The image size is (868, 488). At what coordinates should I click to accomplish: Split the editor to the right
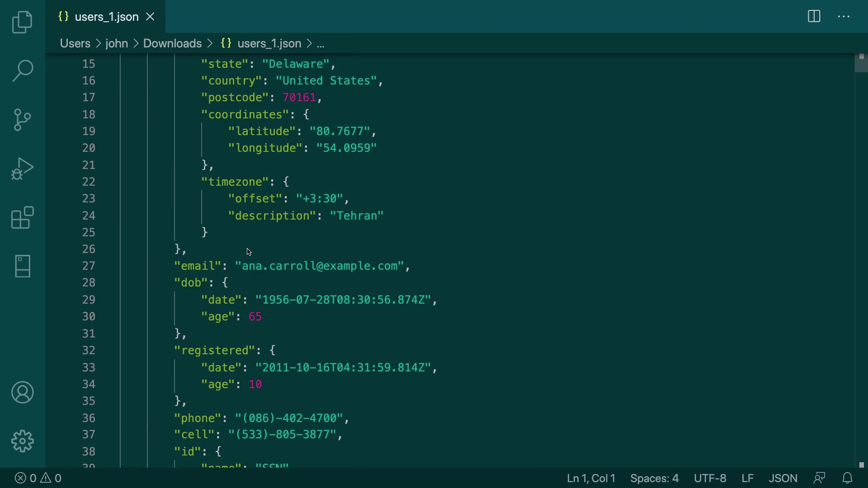click(x=814, y=17)
